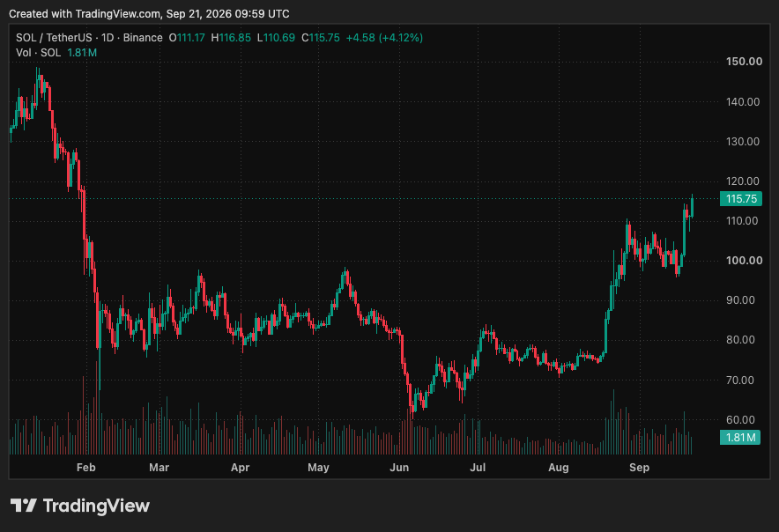779x532 pixels.
Task: Click the TradingView logo icon
Action: pyautogui.click(x=23, y=506)
